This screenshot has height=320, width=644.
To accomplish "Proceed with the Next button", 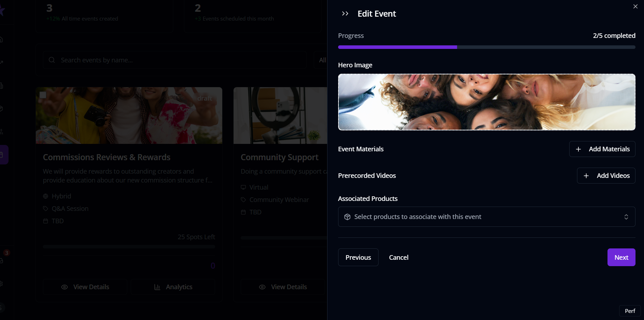I will click(x=621, y=257).
